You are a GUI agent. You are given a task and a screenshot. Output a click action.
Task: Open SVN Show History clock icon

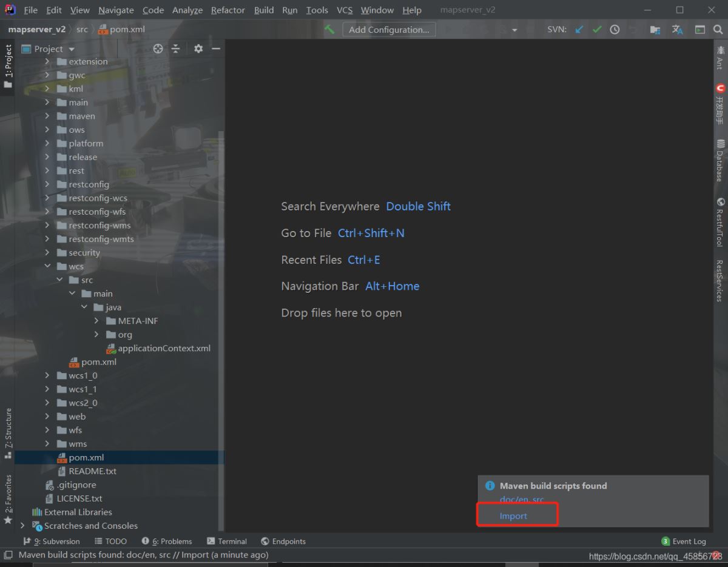[615, 29]
